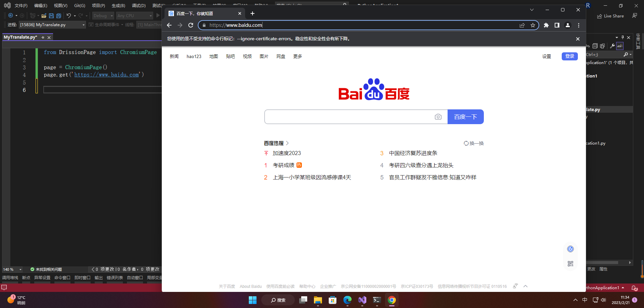Open the Any CPU platform dropdown
Viewport: 644px width, 308px height.
click(x=135, y=16)
